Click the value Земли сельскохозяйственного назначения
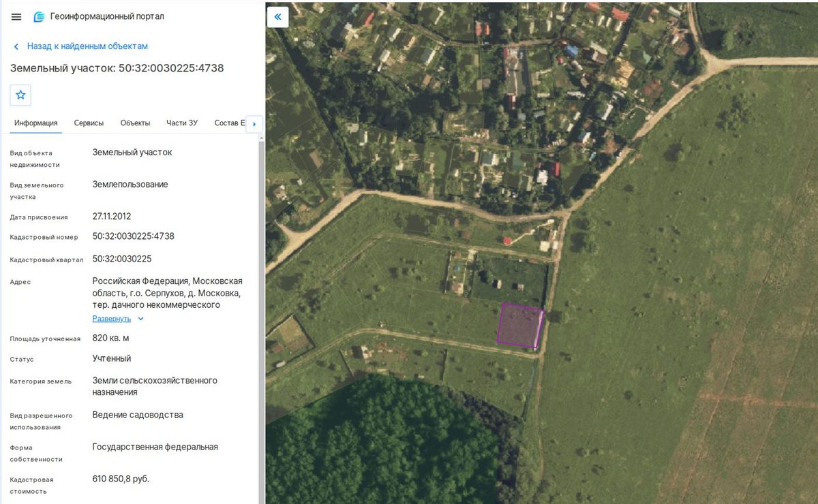This screenshot has height=504, width=818. pyautogui.click(x=155, y=386)
